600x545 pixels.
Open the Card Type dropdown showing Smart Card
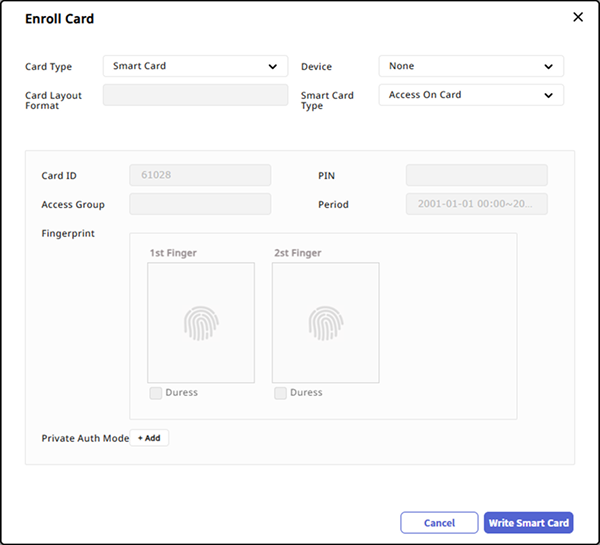(195, 67)
